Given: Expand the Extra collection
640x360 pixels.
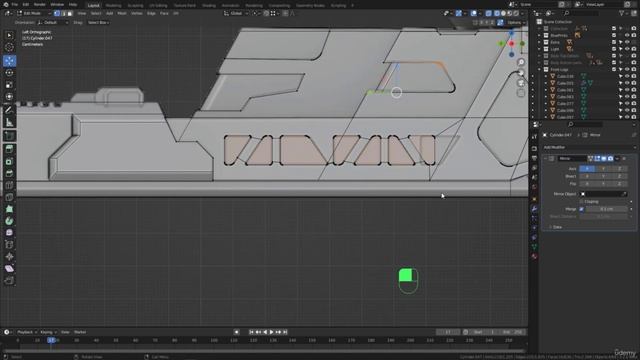Looking at the screenshot, I should point(540,42).
